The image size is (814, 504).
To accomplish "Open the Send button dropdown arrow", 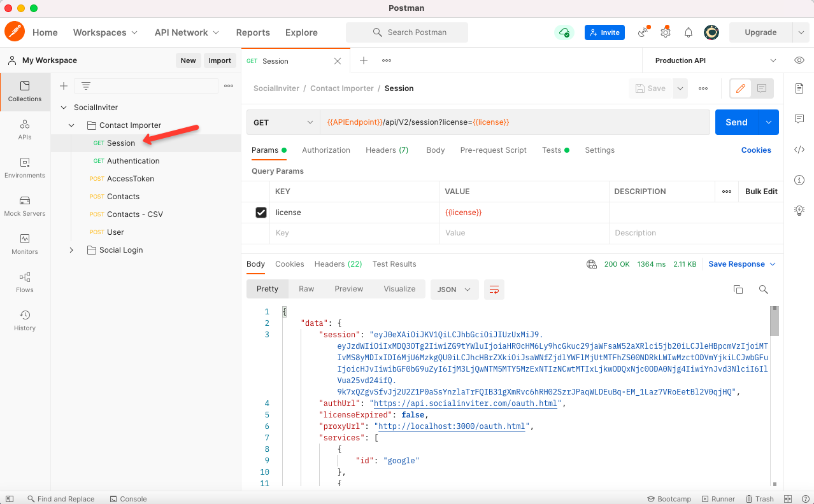I will tap(769, 122).
